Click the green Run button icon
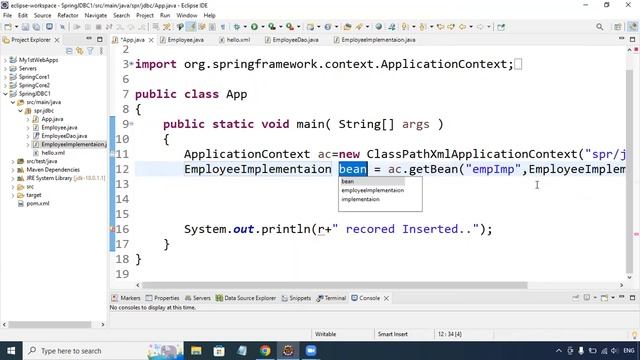 [254, 27]
